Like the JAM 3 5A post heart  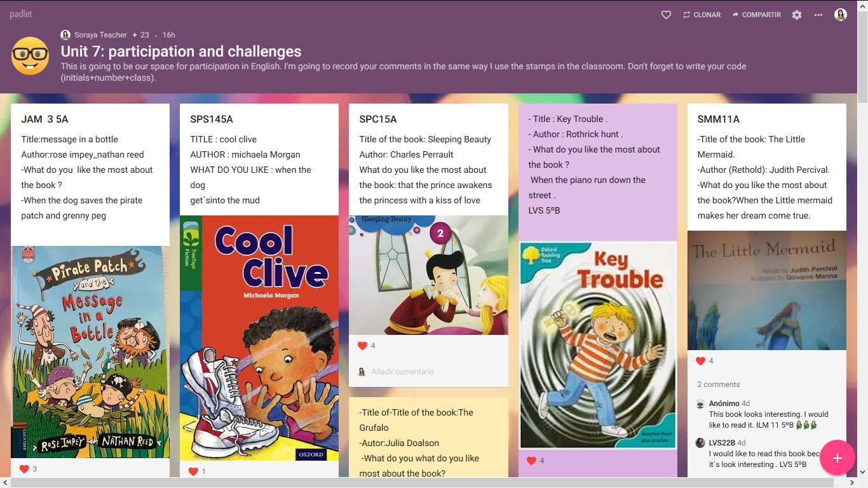(24, 469)
